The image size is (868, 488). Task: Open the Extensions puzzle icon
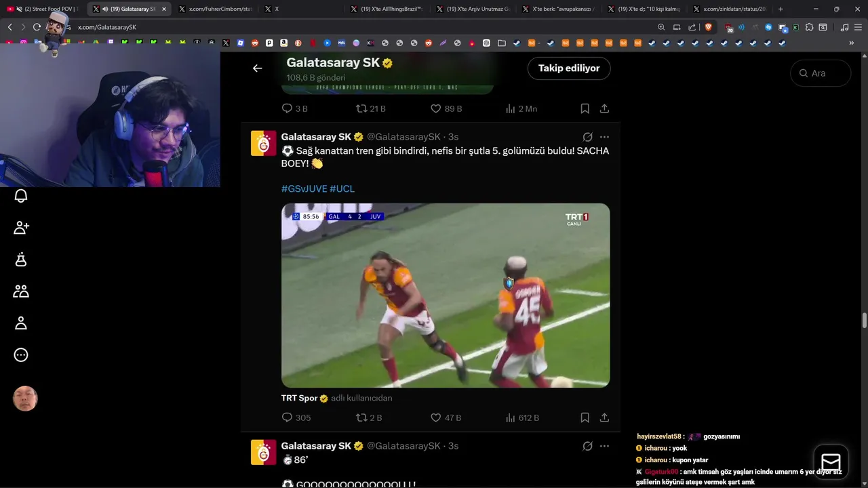click(809, 27)
